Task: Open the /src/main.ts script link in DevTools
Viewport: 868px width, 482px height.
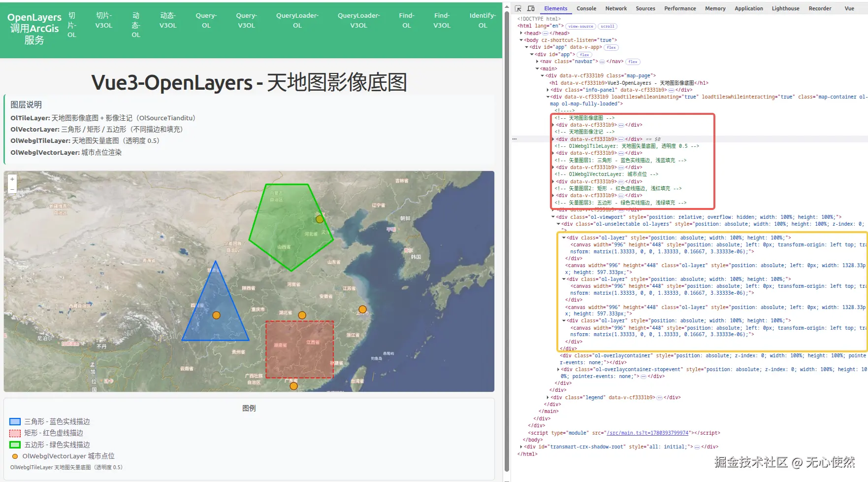Action: coord(647,433)
